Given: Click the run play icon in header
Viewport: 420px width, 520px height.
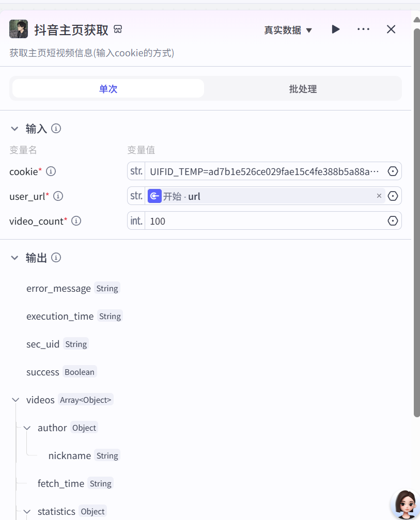Looking at the screenshot, I should pos(336,29).
